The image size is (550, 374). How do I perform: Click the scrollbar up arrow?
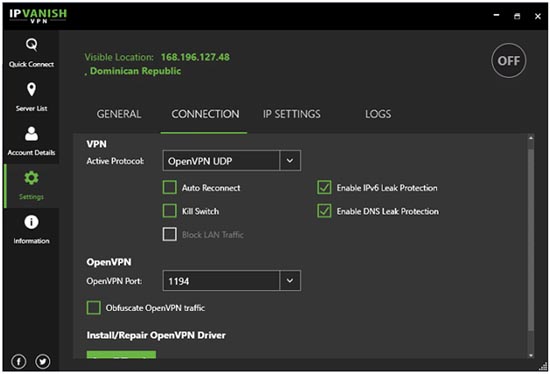[531, 138]
